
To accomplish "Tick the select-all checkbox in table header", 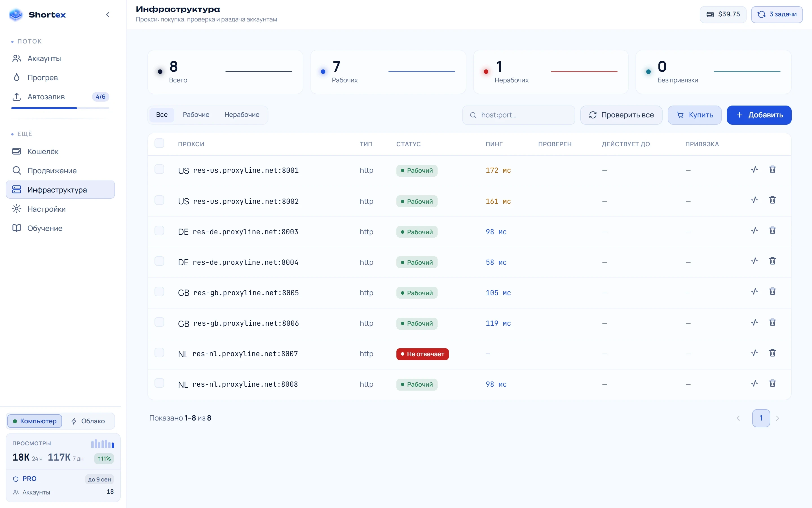I will pos(159,143).
